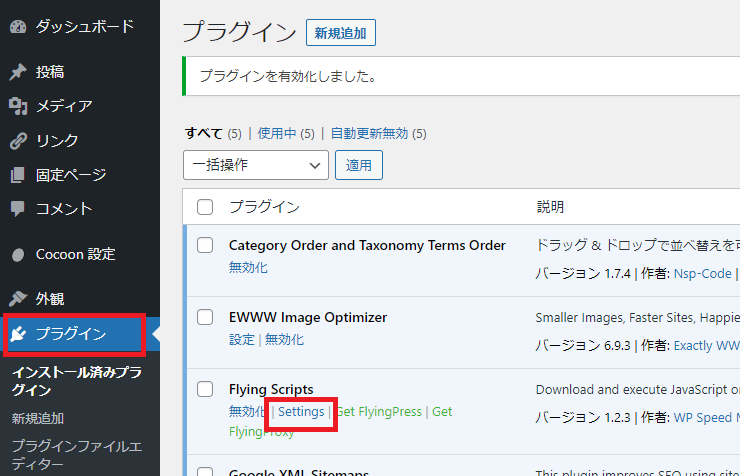Open 設定 for EWWW Image Optimizer
Viewport: 740px width, 476px height.
[x=242, y=340]
